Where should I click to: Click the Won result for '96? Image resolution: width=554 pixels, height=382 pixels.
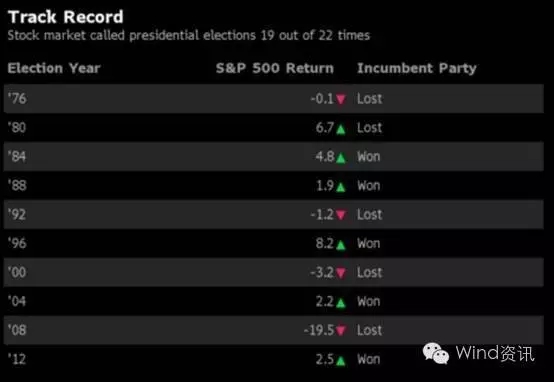click(x=369, y=243)
